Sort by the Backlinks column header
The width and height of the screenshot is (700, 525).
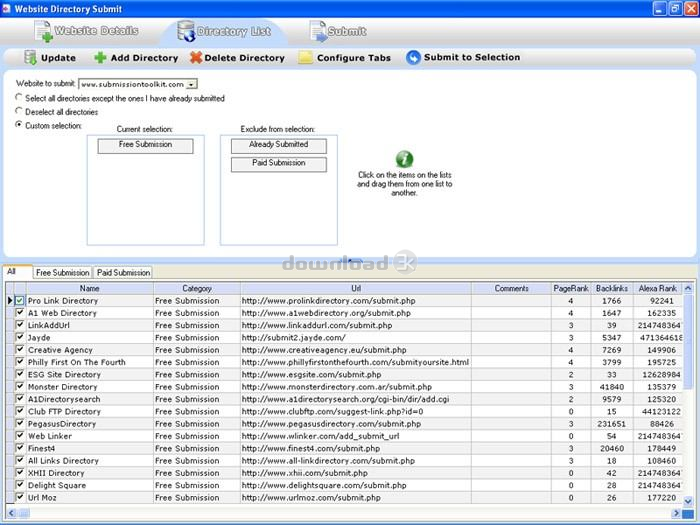(612, 288)
